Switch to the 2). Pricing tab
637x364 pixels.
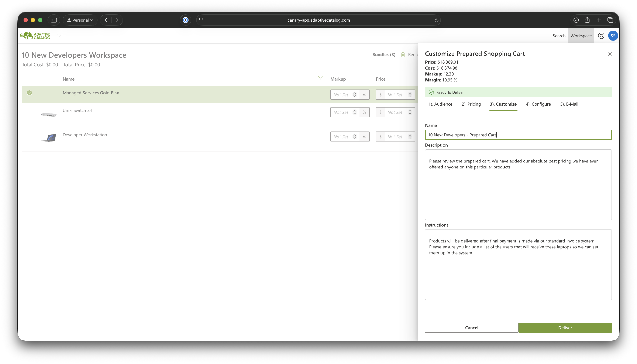point(471,104)
